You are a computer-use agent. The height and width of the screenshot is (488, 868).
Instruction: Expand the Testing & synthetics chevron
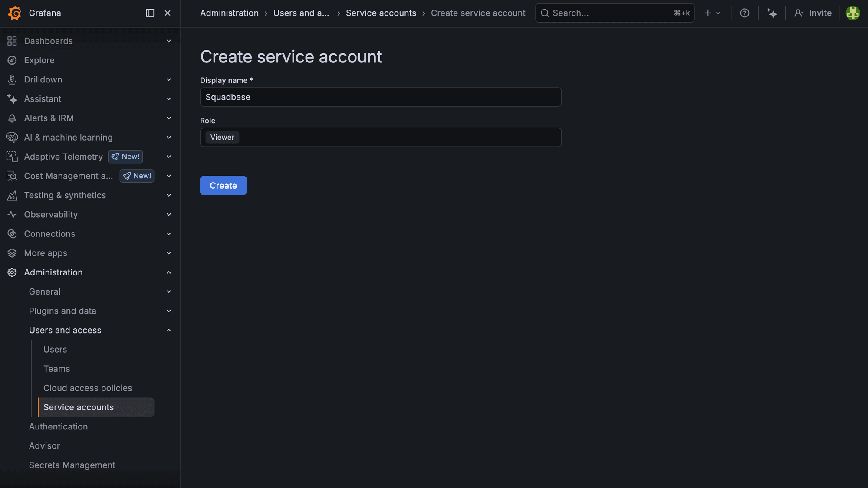pos(169,195)
